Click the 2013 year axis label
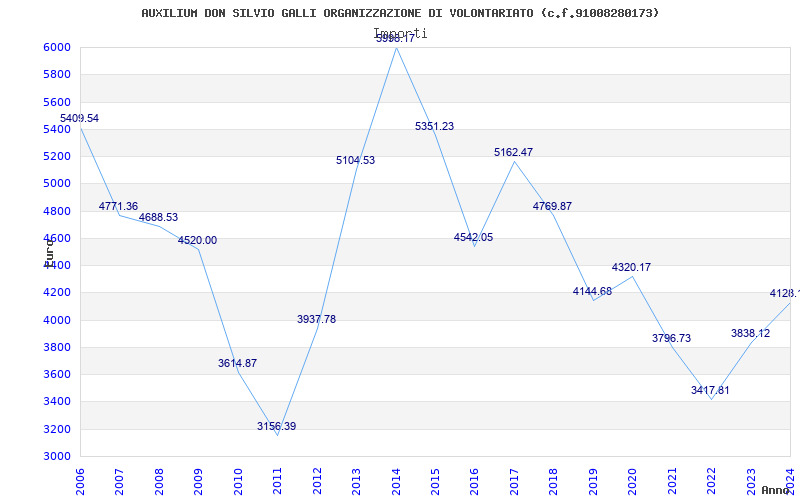Image resolution: width=800 pixels, height=500 pixels. [357, 482]
